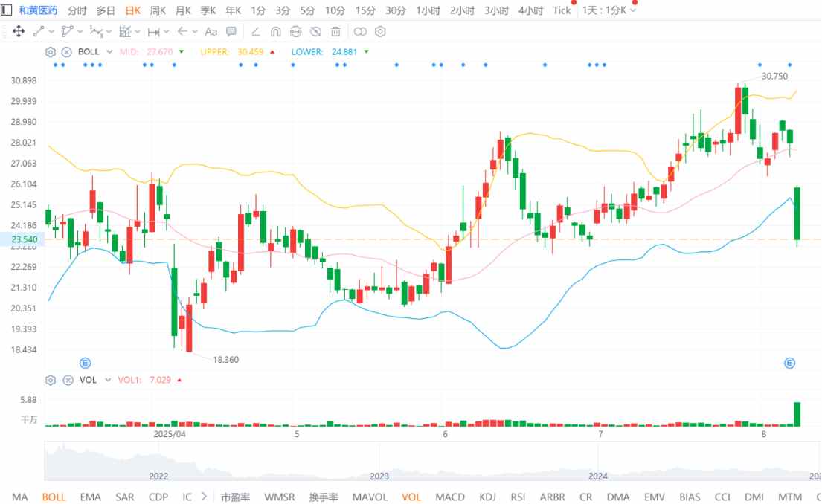The width and height of the screenshot is (822, 504).
Task: Select the comment bubble note tool
Action: click(231, 31)
